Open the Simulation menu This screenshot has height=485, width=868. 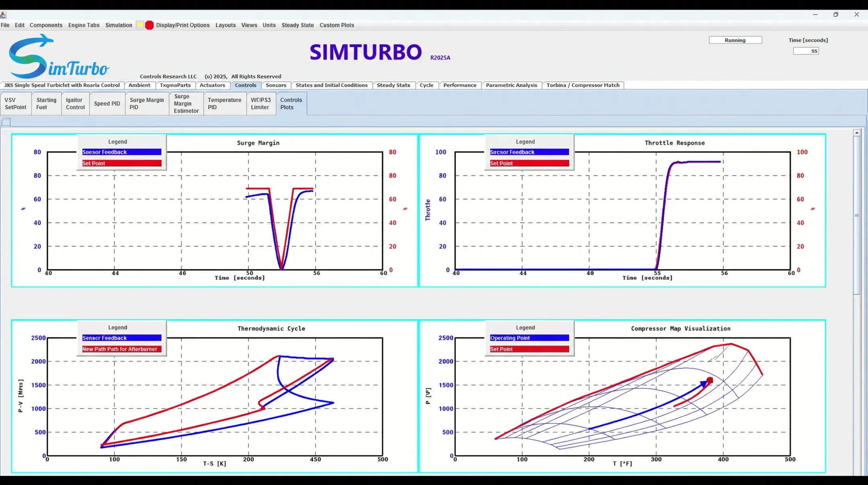click(x=119, y=25)
